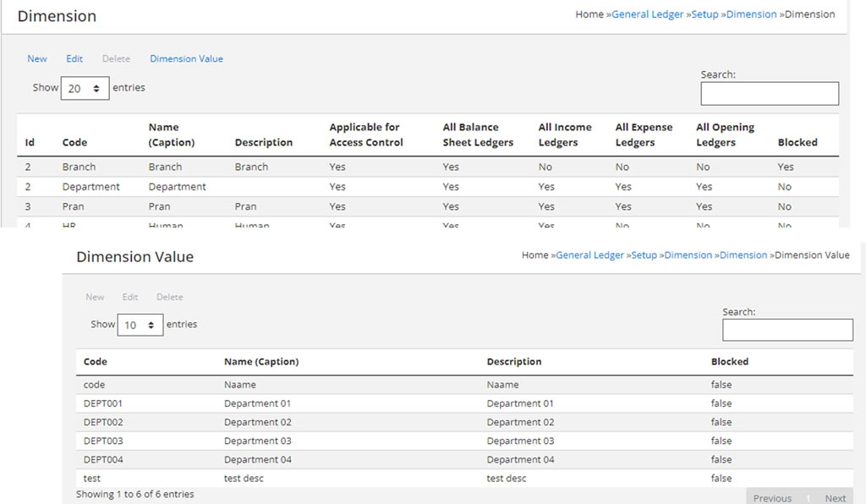Image resolution: width=866 pixels, height=504 pixels.
Task: Click the Dimension panel search field
Action: click(x=769, y=94)
